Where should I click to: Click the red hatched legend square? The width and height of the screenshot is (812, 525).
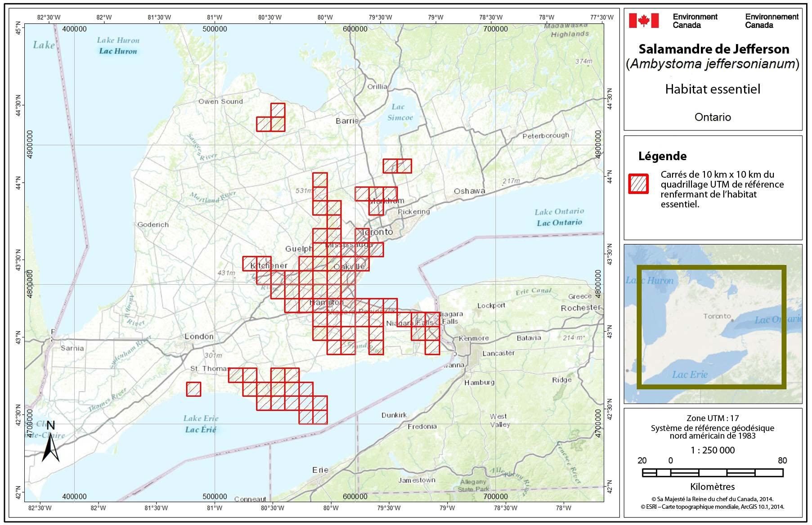click(638, 184)
